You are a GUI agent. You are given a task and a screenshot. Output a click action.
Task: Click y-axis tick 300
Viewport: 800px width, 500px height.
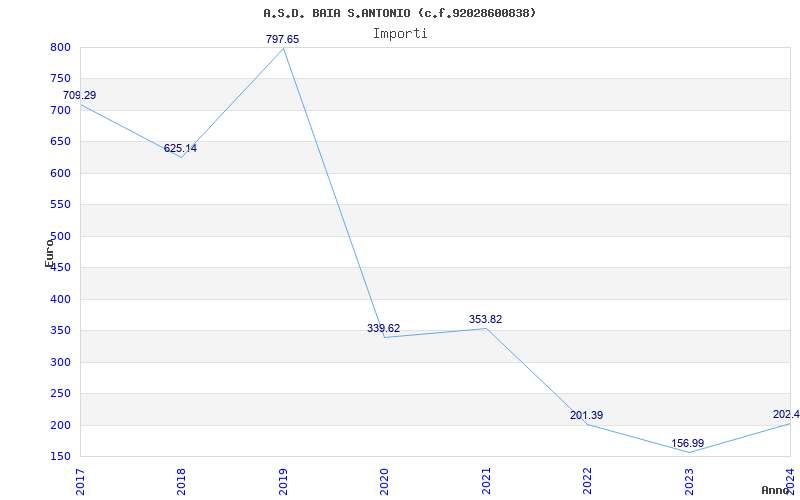click(60, 362)
